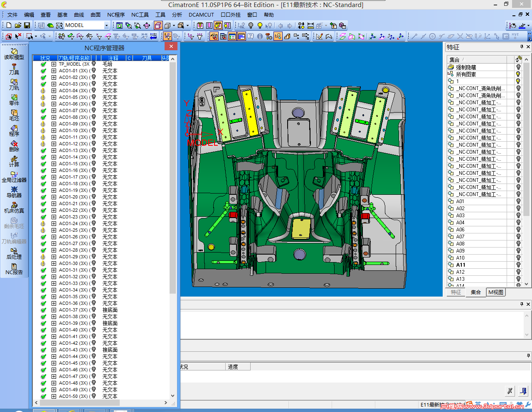Toggle light bulb for AC01-20 procedure

tap(94, 197)
